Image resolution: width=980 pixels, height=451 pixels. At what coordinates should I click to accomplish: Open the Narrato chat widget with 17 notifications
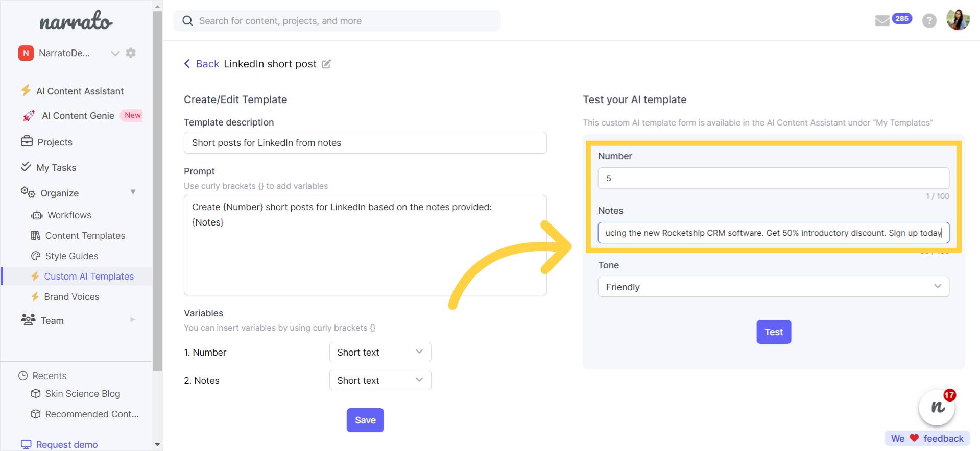pyautogui.click(x=937, y=407)
